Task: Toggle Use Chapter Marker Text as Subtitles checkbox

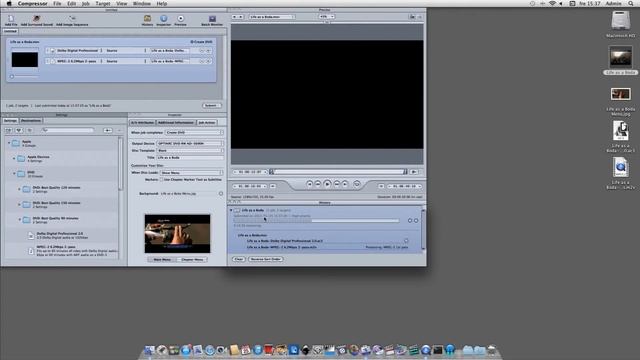Action: (161, 180)
